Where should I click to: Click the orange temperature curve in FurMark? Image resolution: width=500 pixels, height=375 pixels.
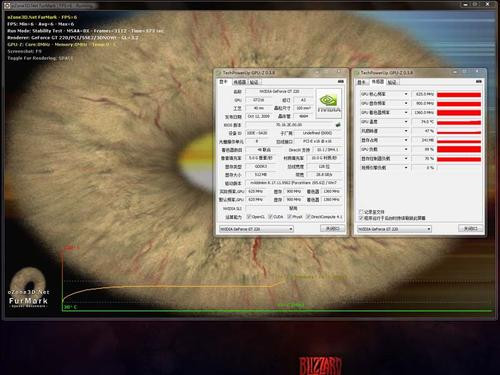173,286
